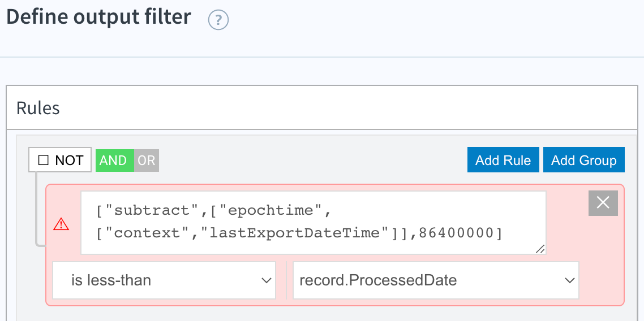644x321 pixels.
Task: Switch the group condition to AND
Action: (x=114, y=160)
